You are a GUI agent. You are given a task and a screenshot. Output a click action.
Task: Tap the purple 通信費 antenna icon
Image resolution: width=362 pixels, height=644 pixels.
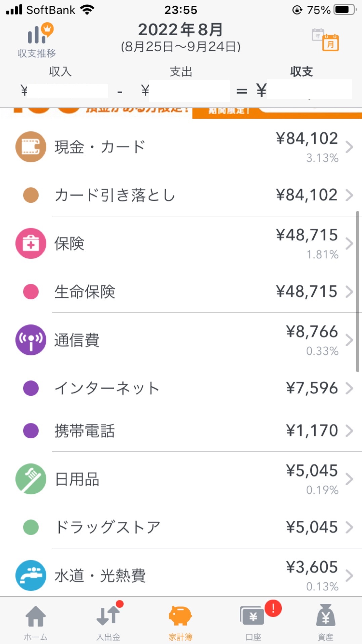[31, 340]
